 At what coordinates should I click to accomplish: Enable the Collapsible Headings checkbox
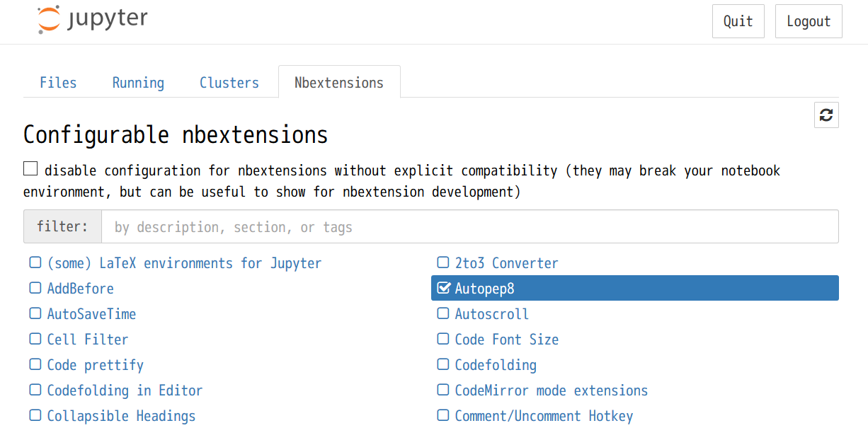click(35, 416)
